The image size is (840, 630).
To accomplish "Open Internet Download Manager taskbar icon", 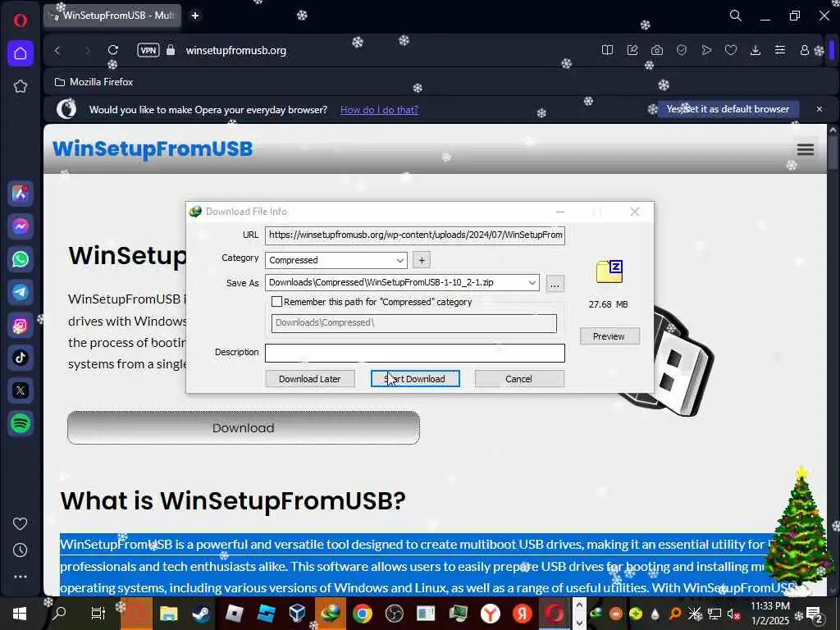I will [x=330, y=614].
